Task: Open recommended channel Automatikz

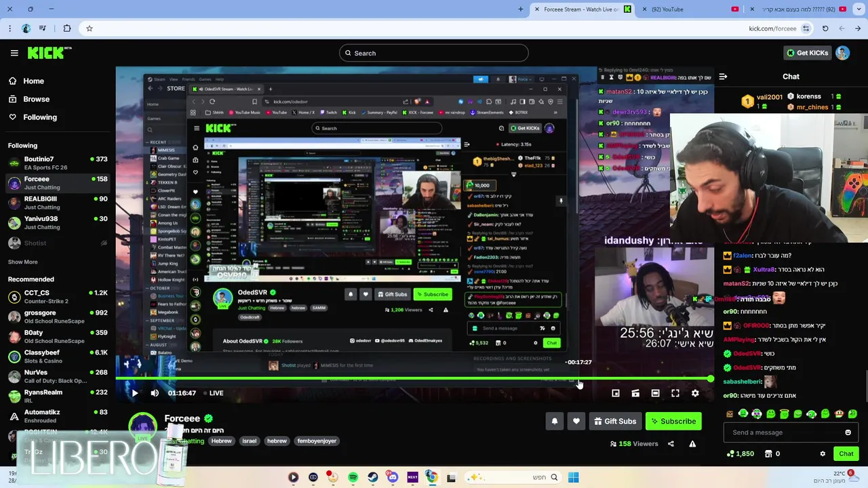Action: coord(58,415)
